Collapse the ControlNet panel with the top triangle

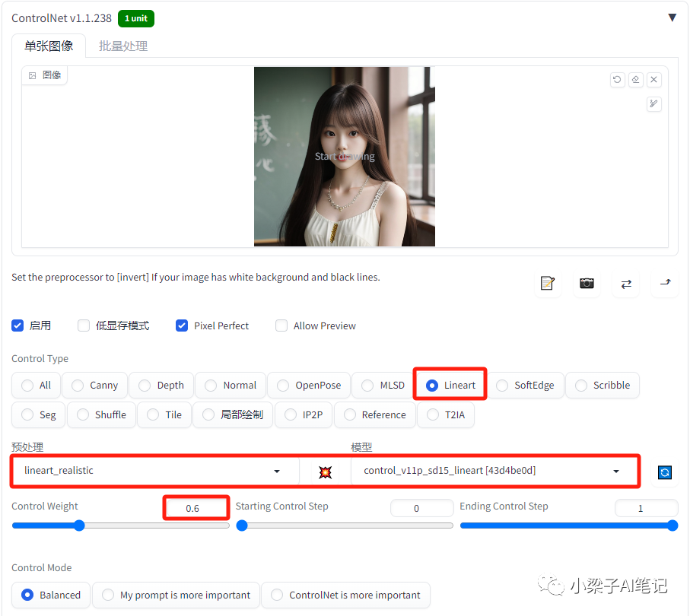[673, 17]
